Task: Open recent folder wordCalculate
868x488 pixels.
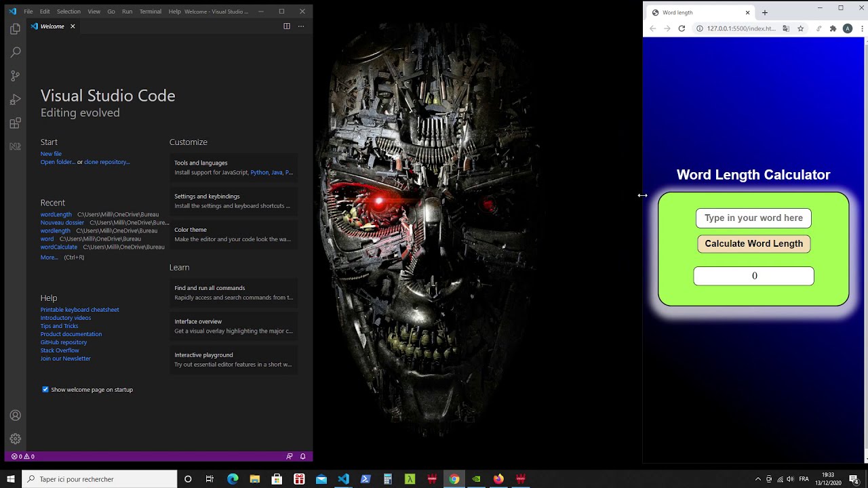Action: (59, 247)
